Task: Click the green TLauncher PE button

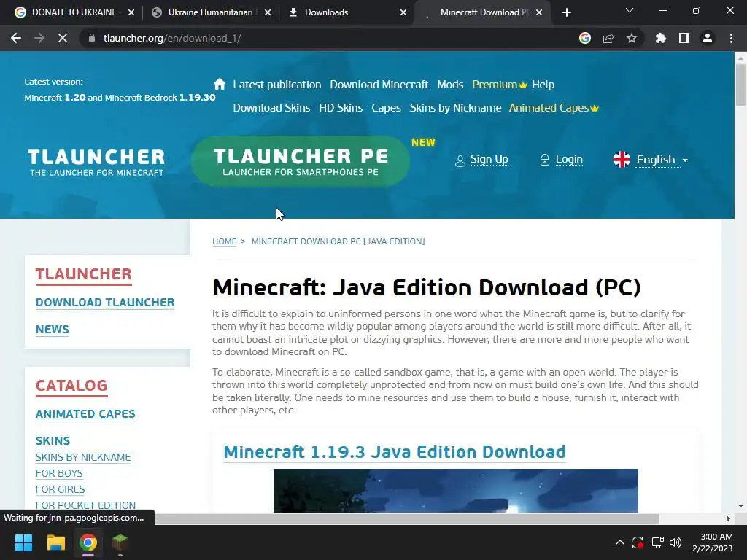Action: pos(300,161)
